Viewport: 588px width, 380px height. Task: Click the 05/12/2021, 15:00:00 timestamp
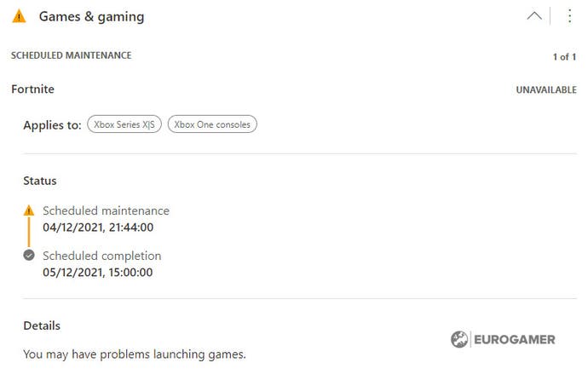click(x=97, y=273)
